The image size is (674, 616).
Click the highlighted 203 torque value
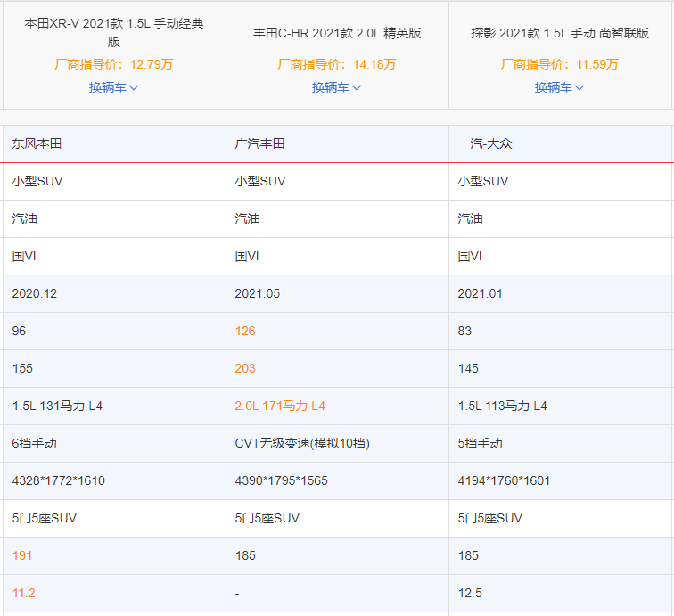click(x=245, y=368)
